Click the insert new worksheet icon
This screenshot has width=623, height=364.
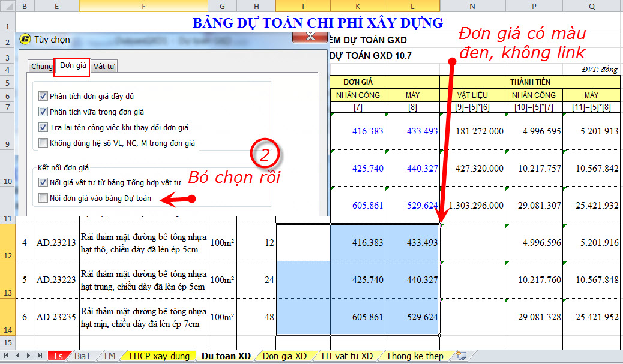(x=461, y=356)
